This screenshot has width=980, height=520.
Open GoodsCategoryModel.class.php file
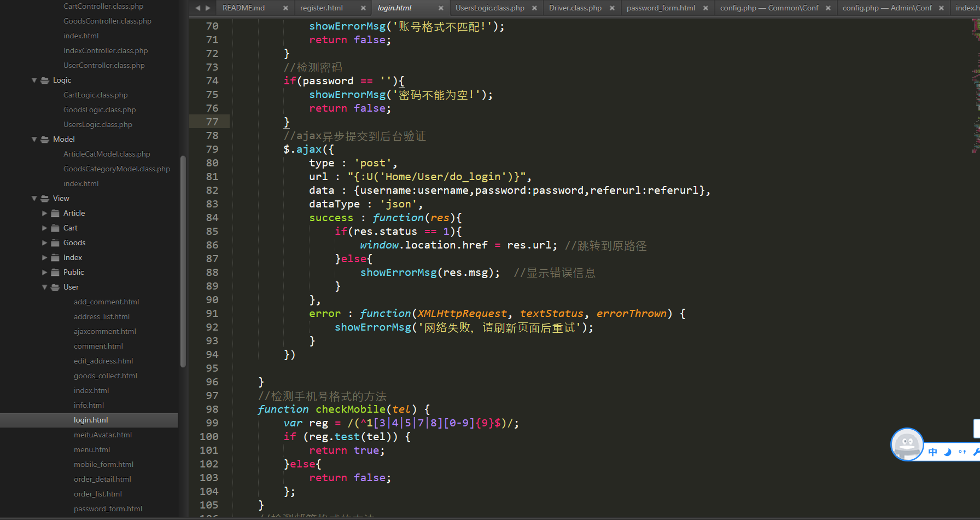pos(116,169)
